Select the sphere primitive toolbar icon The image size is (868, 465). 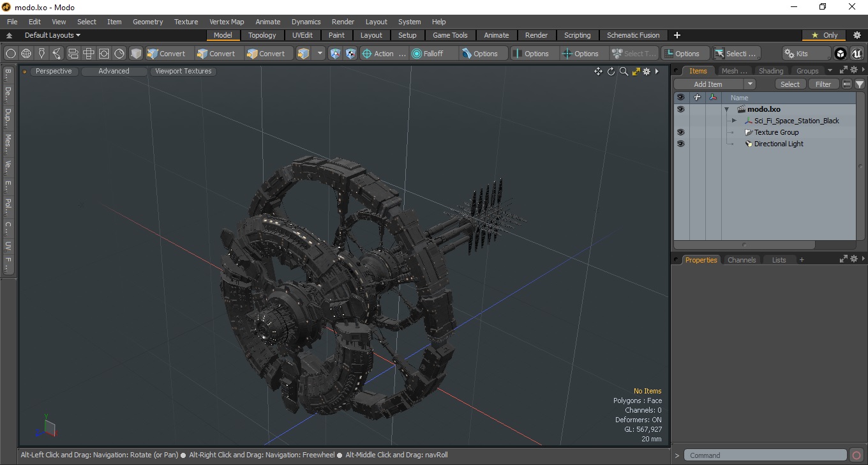(x=11, y=54)
